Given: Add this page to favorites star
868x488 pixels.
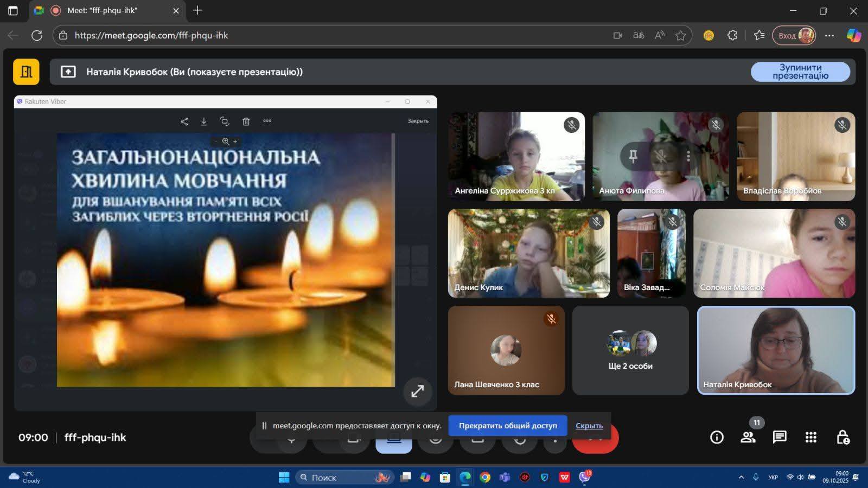Looking at the screenshot, I should point(680,35).
